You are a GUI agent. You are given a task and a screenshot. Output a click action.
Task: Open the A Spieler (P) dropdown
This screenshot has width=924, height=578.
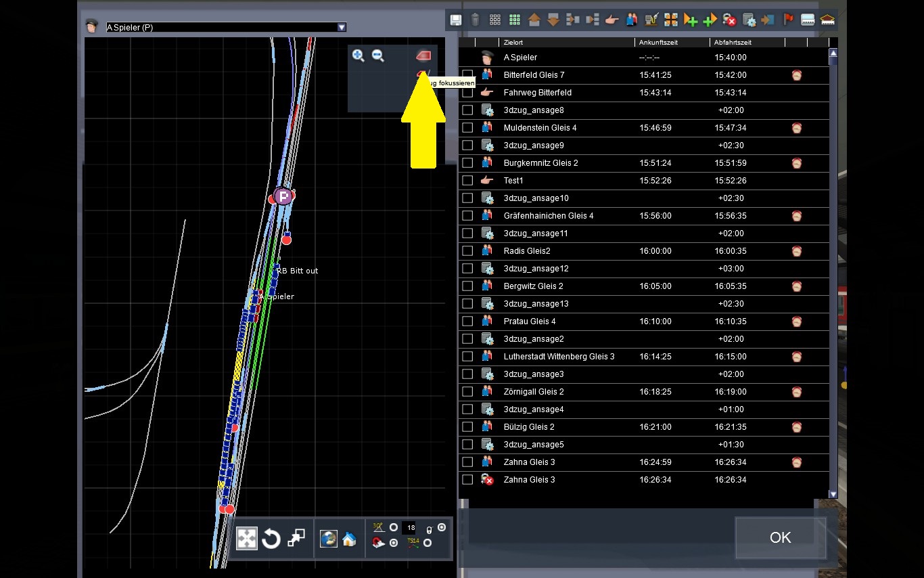342,27
